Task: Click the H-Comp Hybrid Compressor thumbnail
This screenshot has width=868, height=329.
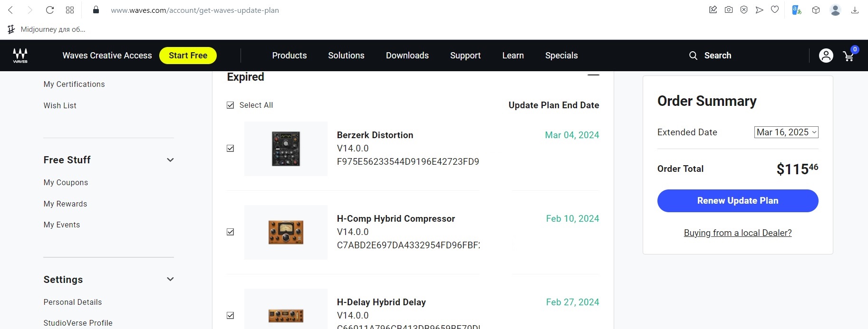Action: click(286, 232)
